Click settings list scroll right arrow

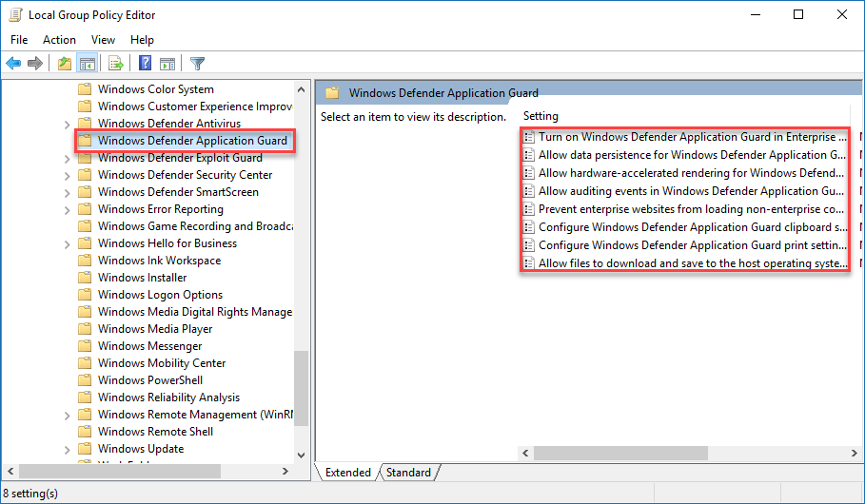[854, 453]
